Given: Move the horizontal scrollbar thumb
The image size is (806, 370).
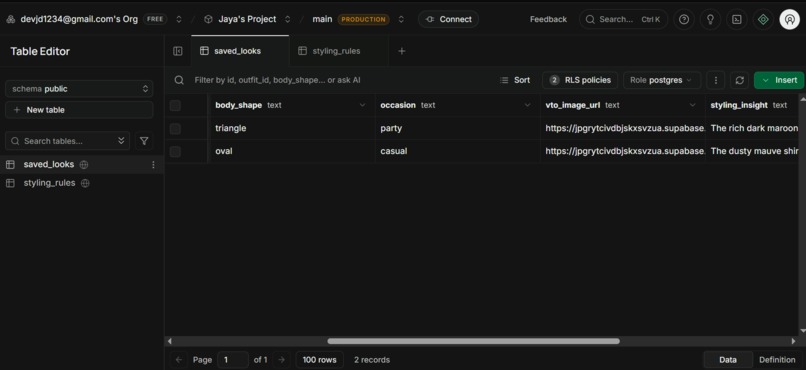Looking at the screenshot, I should click(x=473, y=341).
